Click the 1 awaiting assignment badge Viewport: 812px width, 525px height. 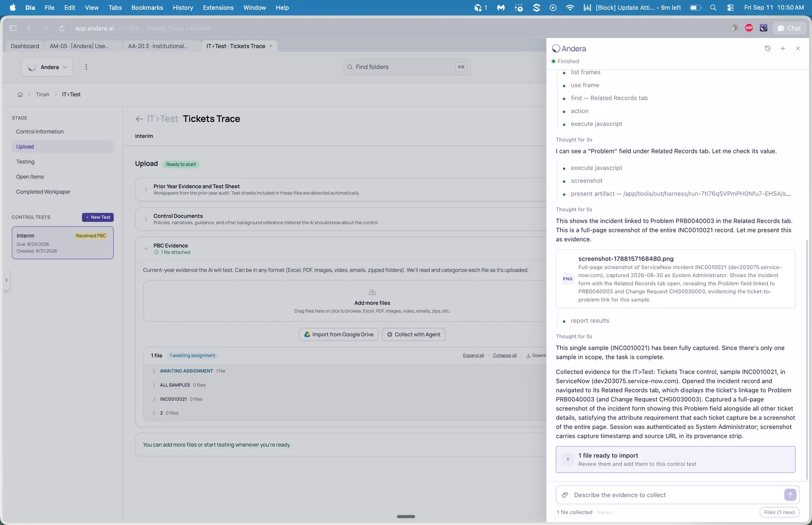[192, 355]
